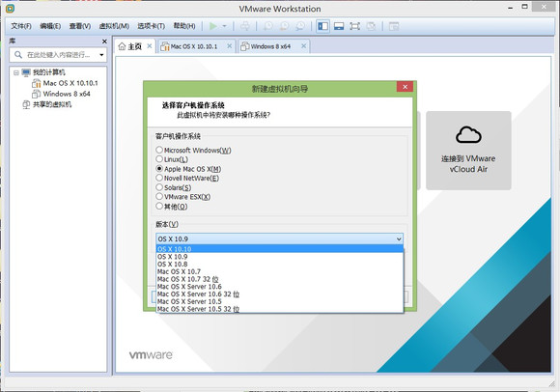Screen dimensions: 560x392
Task: Minimize the VMware Workstation window
Action: tap(511, 8)
